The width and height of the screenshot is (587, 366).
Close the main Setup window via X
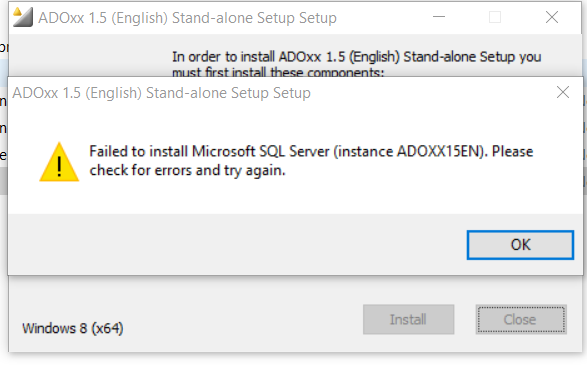552,17
